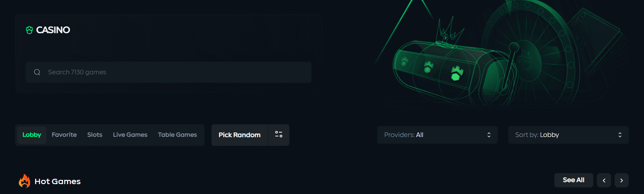Click the Sort by up-down arrows
This screenshot has height=194, width=644.
620,135
